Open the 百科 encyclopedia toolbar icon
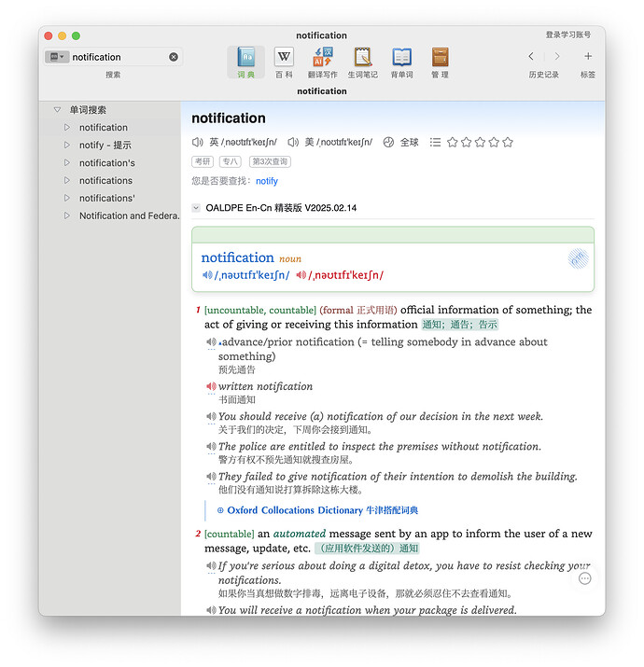644x667 pixels. click(x=284, y=63)
